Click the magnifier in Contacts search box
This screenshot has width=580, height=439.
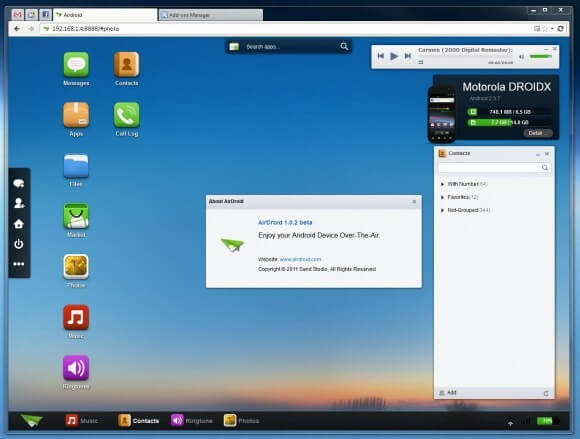tap(545, 168)
